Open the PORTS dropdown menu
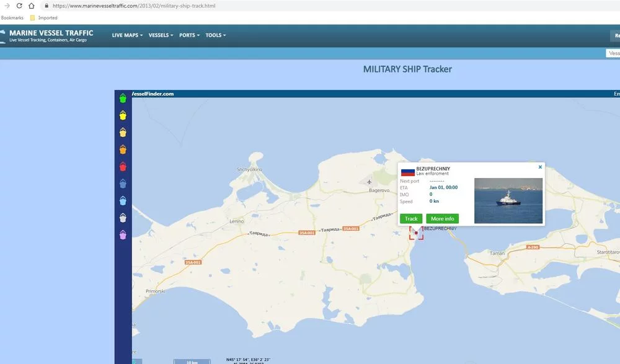The height and width of the screenshot is (364, 620). click(x=189, y=35)
